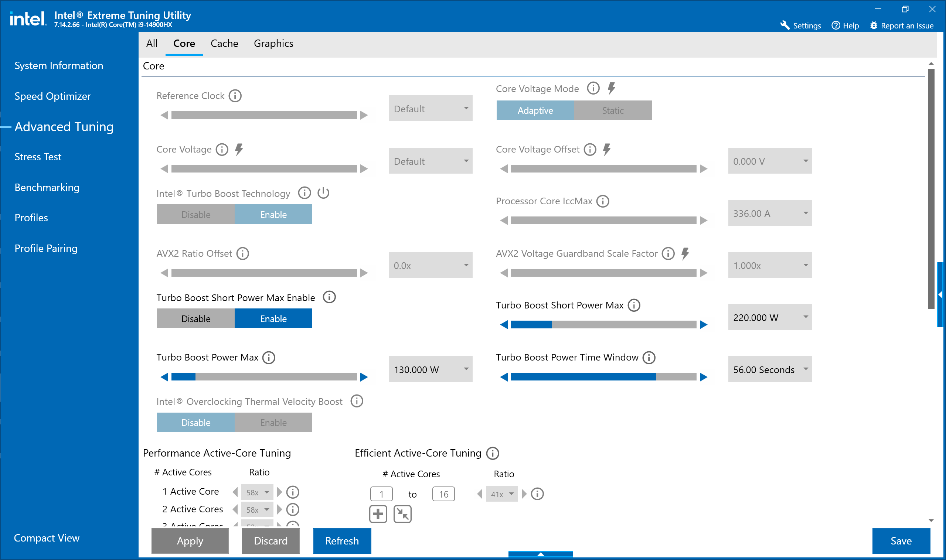946x560 pixels.
Task: Click collapse arrows icon beside plus button
Action: coord(402,514)
